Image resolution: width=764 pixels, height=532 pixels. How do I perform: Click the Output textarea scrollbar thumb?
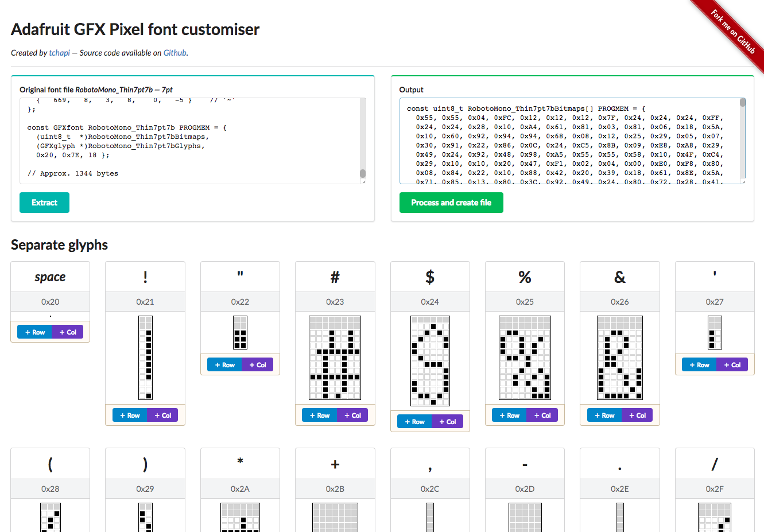point(743,103)
